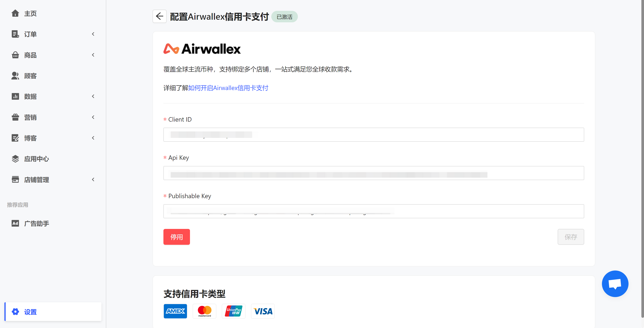Click the Api Key label
The height and width of the screenshot is (328, 644).
[x=179, y=158]
